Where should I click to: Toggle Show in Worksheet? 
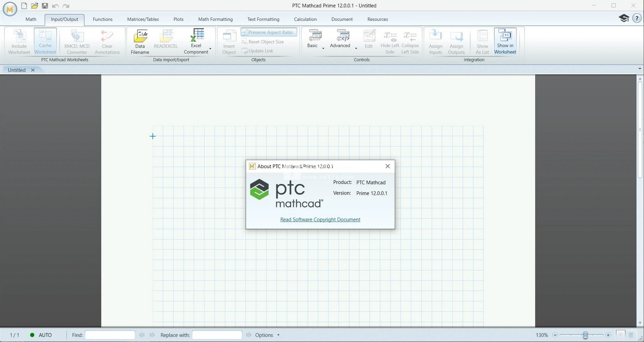pos(505,42)
